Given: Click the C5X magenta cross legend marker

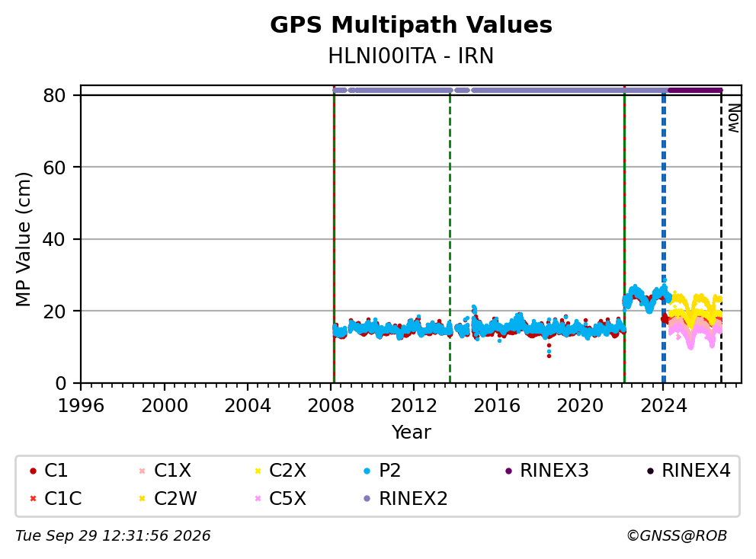Looking at the screenshot, I should (x=258, y=498).
